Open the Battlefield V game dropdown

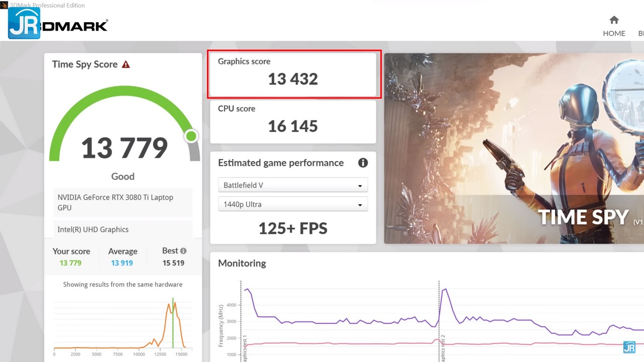293,186
